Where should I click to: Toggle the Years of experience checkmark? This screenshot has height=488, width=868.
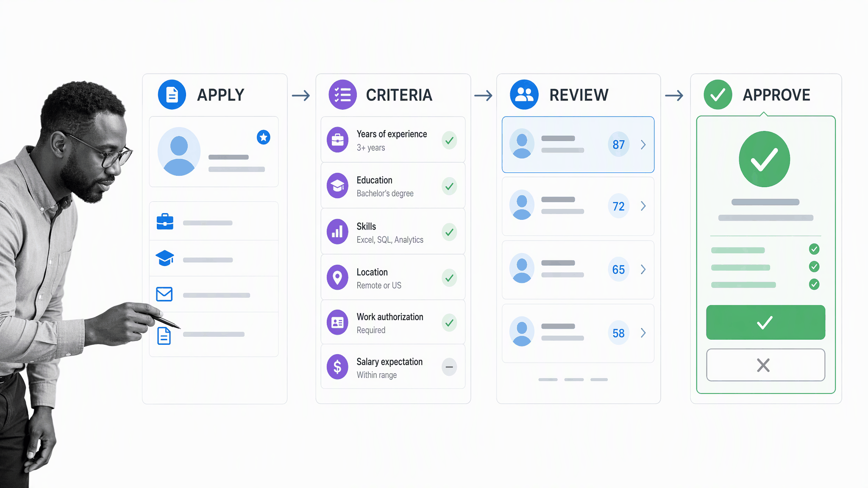click(x=449, y=140)
